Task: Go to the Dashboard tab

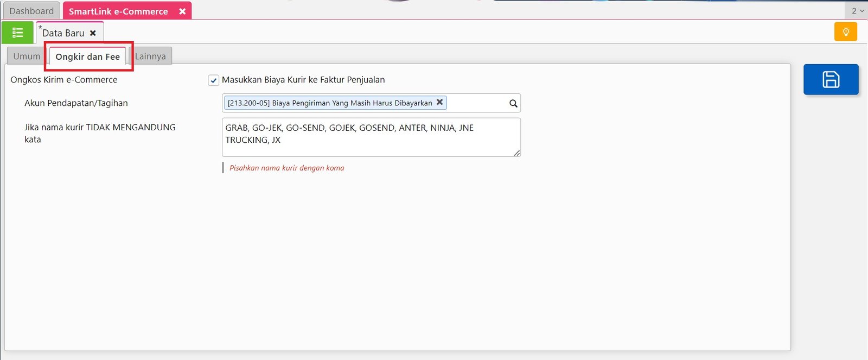Action: [x=31, y=11]
